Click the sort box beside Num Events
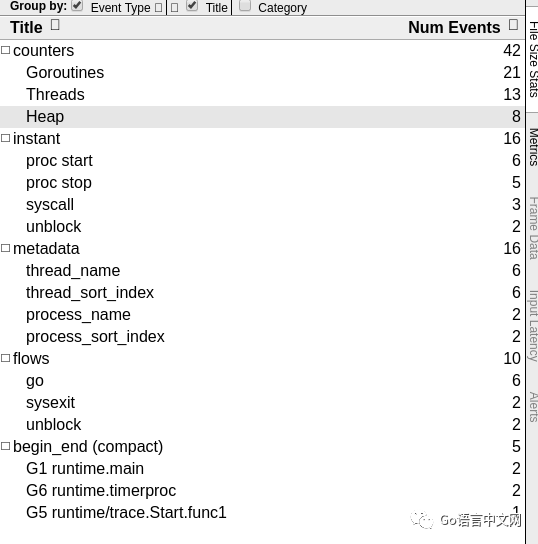This screenshot has width=538, height=544. (513, 25)
